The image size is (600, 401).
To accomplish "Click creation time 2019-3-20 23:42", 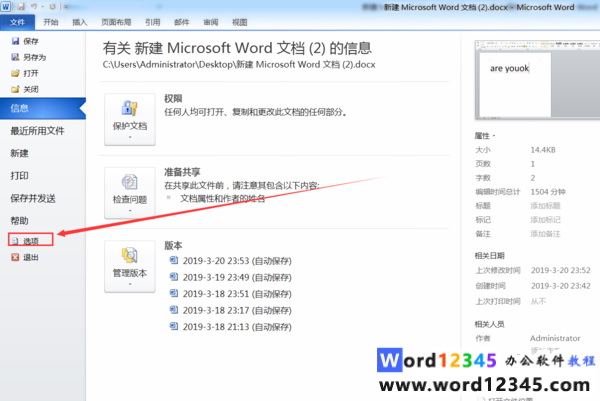I will click(561, 286).
